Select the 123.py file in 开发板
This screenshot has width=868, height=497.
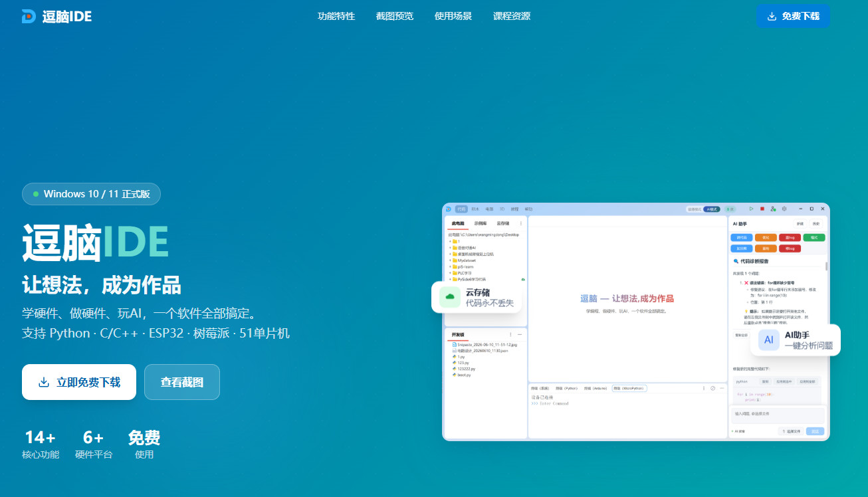coord(460,363)
